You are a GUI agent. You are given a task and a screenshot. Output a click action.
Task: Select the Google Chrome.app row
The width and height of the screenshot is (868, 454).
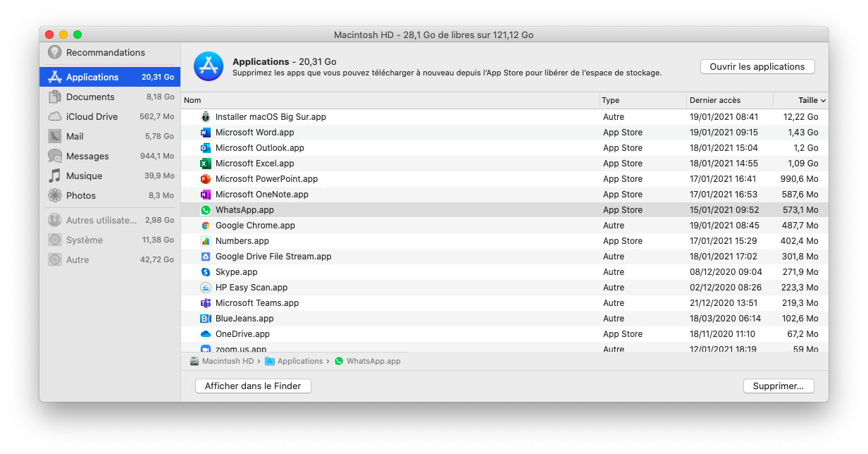504,226
